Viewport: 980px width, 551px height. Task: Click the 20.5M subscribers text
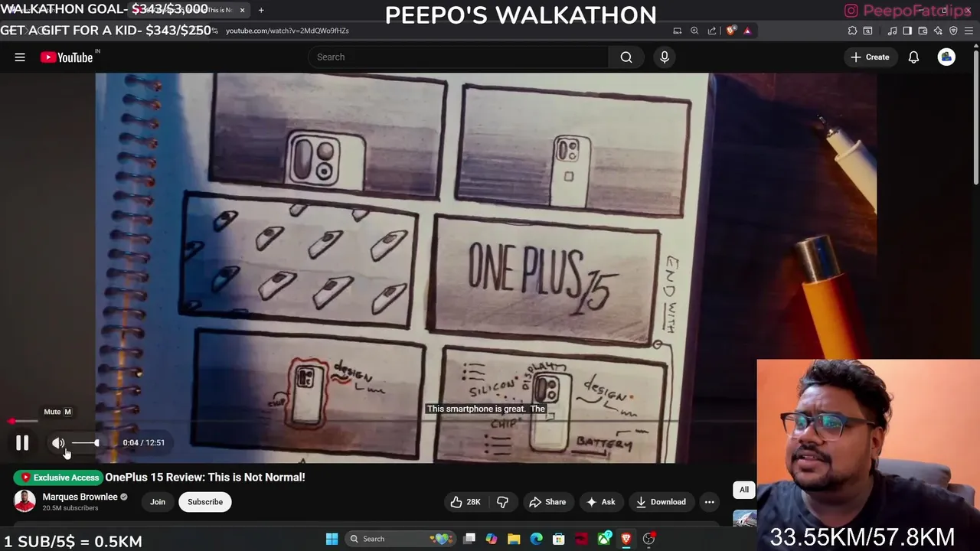[70, 507]
